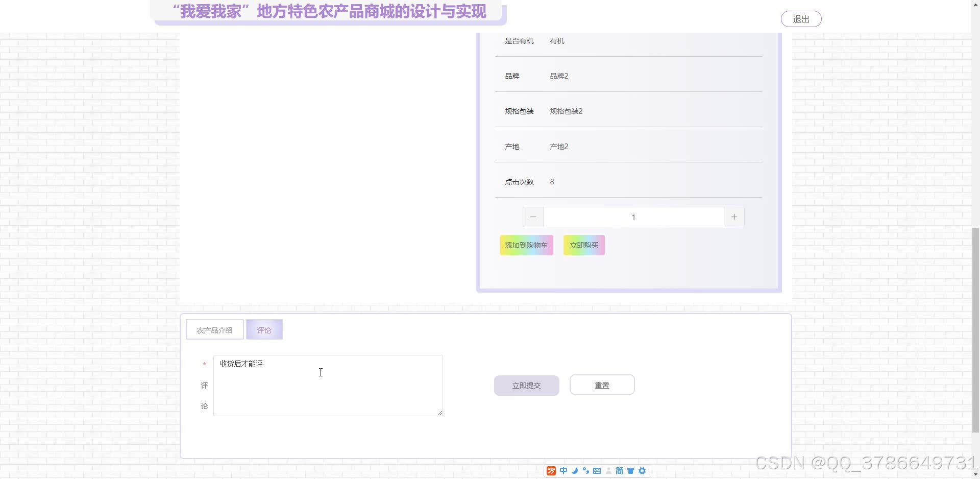Open the Sogou input method menu

click(x=551, y=470)
